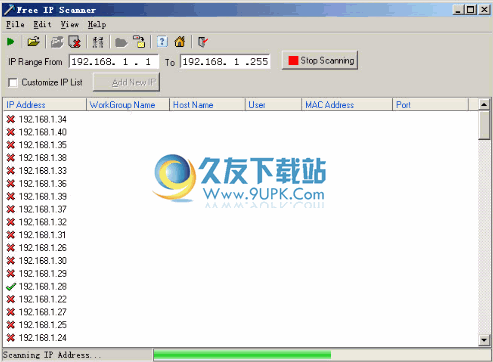Image resolution: width=493 pixels, height=362 pixels.
Task: Click the green check icon beside 192.168.1.28
Action: (x=11, y=286)
